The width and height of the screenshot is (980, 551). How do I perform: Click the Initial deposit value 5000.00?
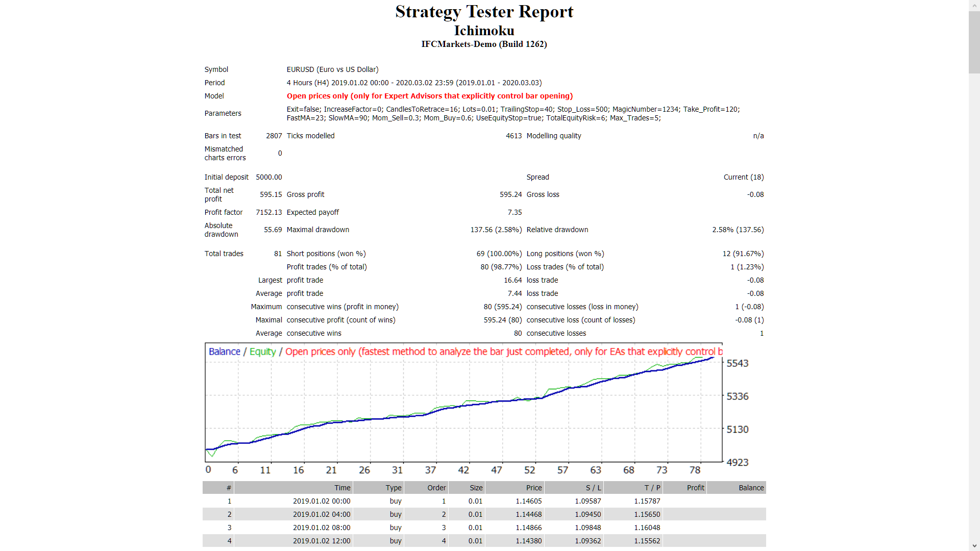(x=269, y=177)
